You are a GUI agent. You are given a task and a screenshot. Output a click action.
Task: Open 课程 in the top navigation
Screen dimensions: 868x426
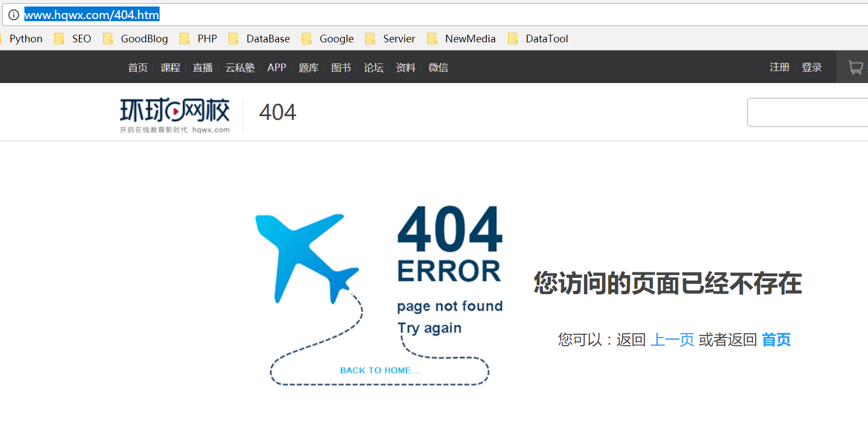click(x=170, y=67)
